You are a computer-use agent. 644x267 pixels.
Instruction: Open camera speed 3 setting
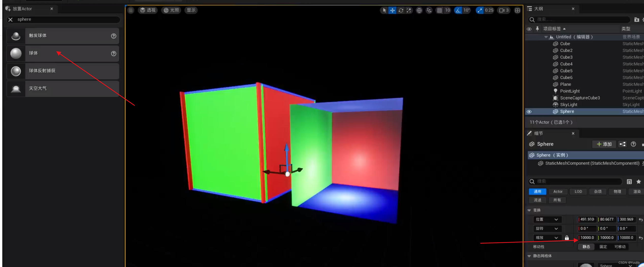click(x=504, y=10)
